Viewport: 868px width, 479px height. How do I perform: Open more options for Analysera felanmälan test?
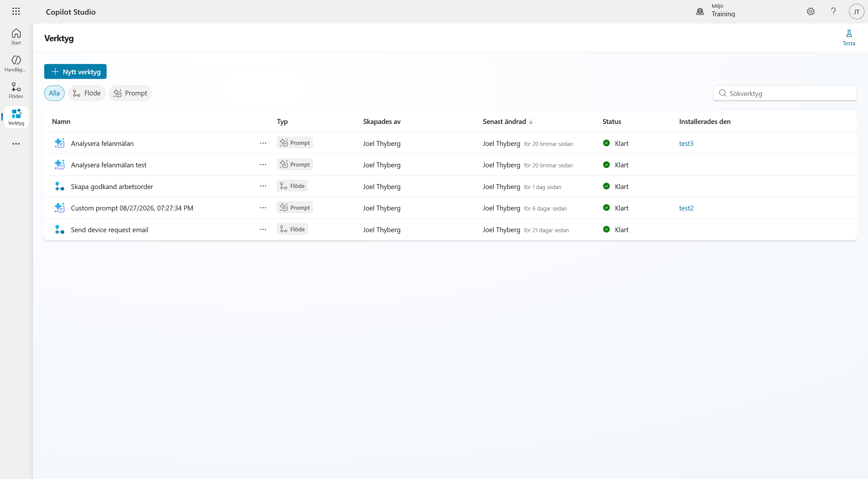pyautogui.click(x=263, y=165)
